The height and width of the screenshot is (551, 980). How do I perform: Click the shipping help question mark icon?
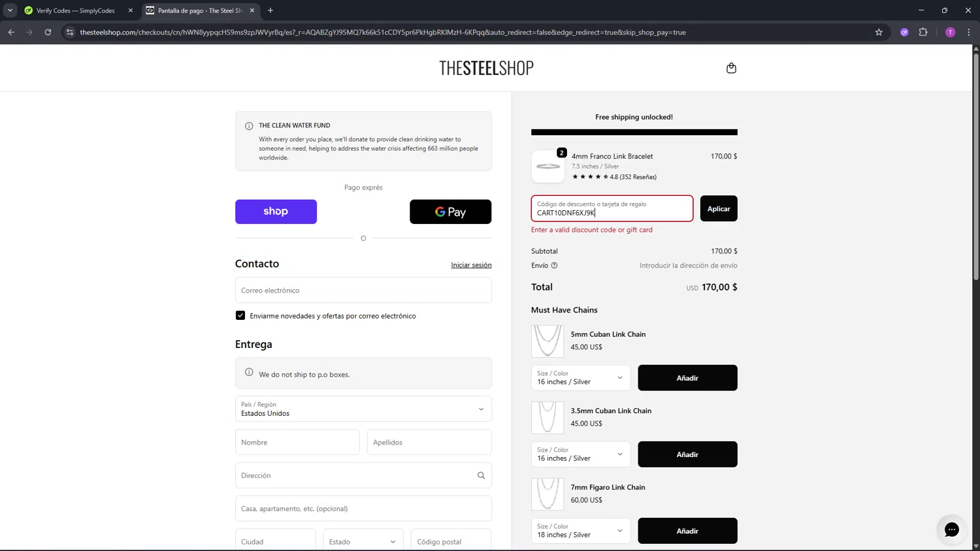pyautogui.click(x=554, y=266)
